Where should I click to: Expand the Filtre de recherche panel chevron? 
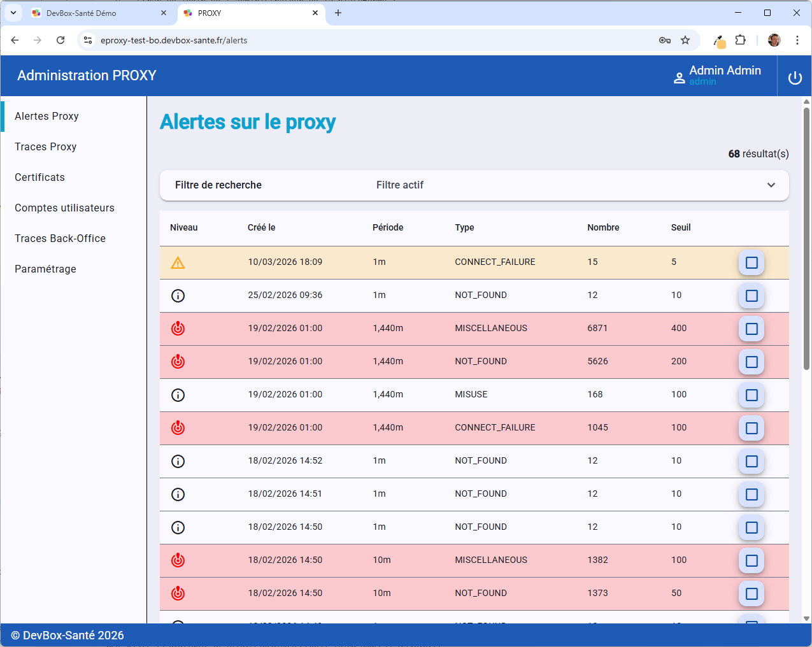(771, 185)
